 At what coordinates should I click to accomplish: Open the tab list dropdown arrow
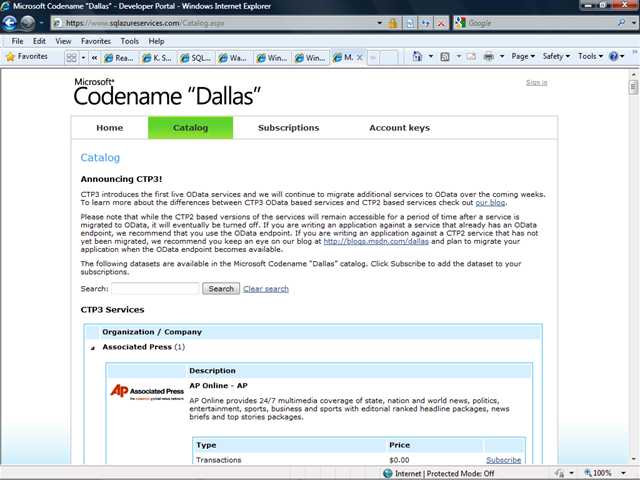(x=83, y=58)
